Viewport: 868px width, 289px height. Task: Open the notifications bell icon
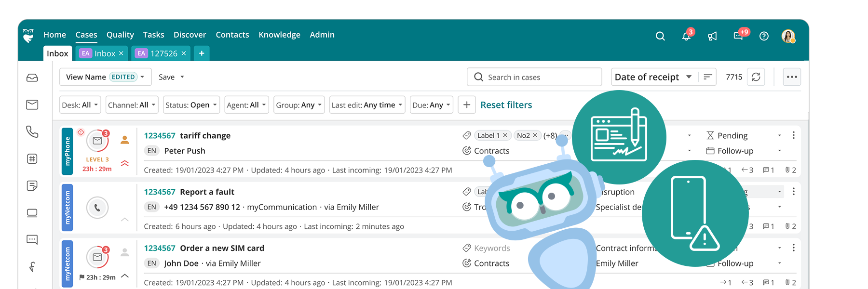click(x=686, y=36)
